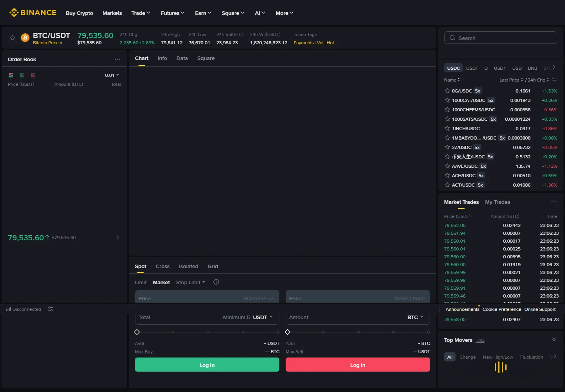The height and width of the screenshot is (392, 565).
Task: Sort the pair list by Name
Action: tap(452, 80)
